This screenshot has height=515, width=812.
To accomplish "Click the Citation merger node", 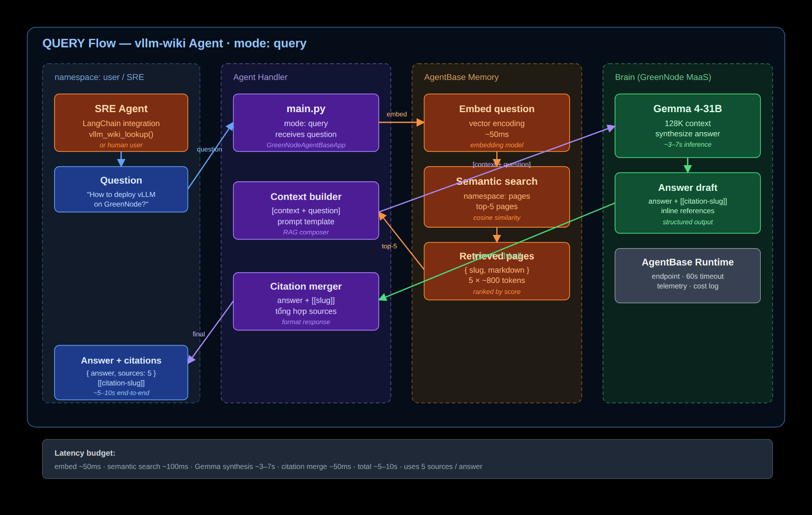I will coord(306,301).
